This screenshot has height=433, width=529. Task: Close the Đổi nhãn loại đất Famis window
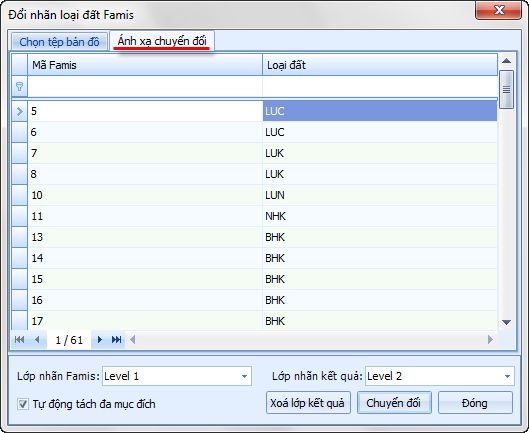coord(499,10)
